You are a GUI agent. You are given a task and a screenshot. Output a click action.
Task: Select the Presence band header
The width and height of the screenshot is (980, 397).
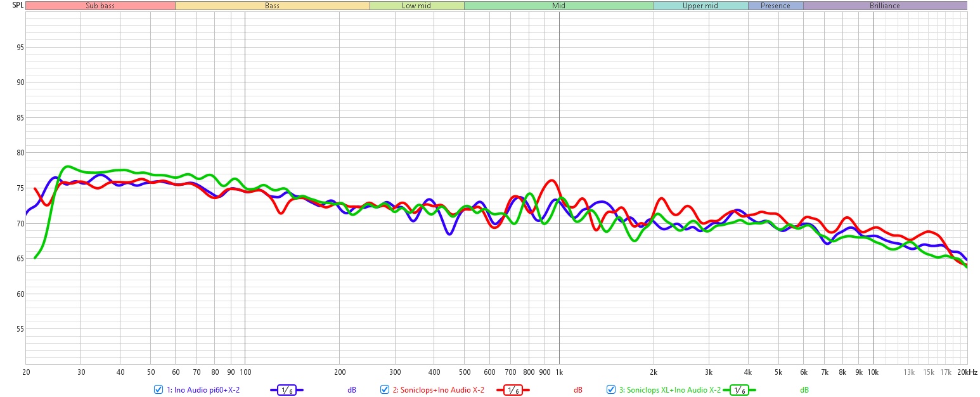[775, 6]
